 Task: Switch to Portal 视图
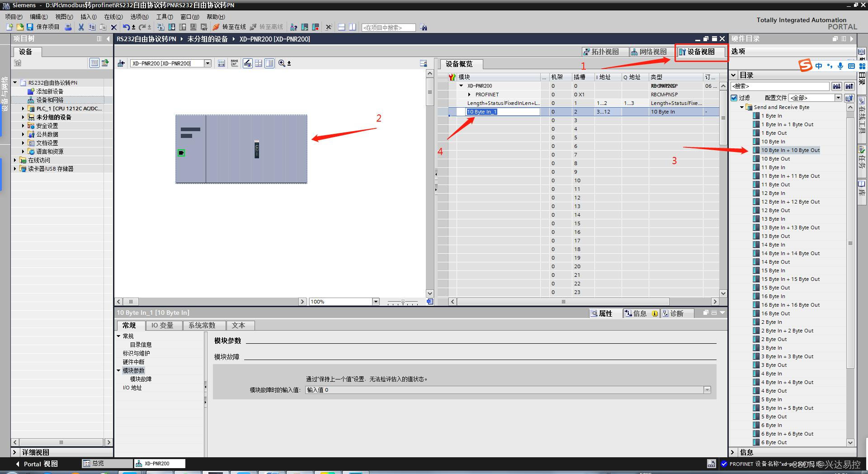click(x=37, y=464)
